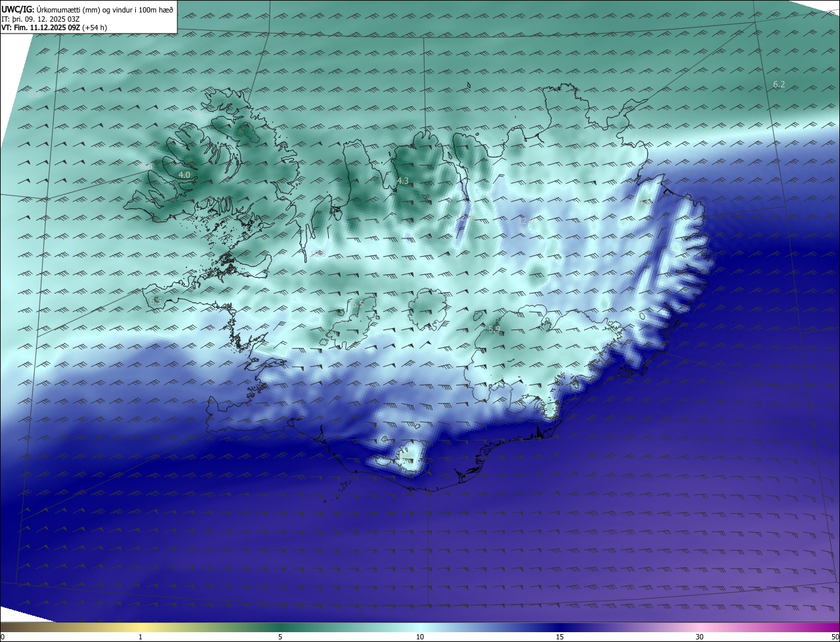This screenshot has width=840, height=642.
Task: Click the "15" tick label on the colorbar
Action: [560, 637]
